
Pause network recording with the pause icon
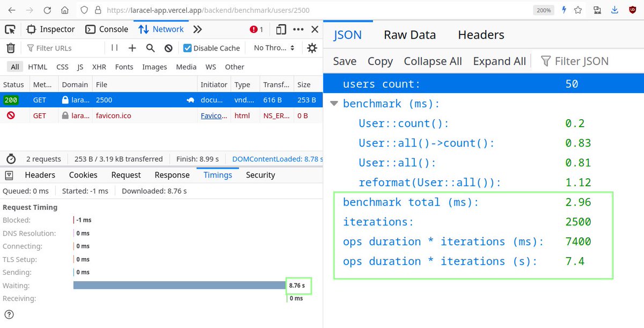(114, 48)
